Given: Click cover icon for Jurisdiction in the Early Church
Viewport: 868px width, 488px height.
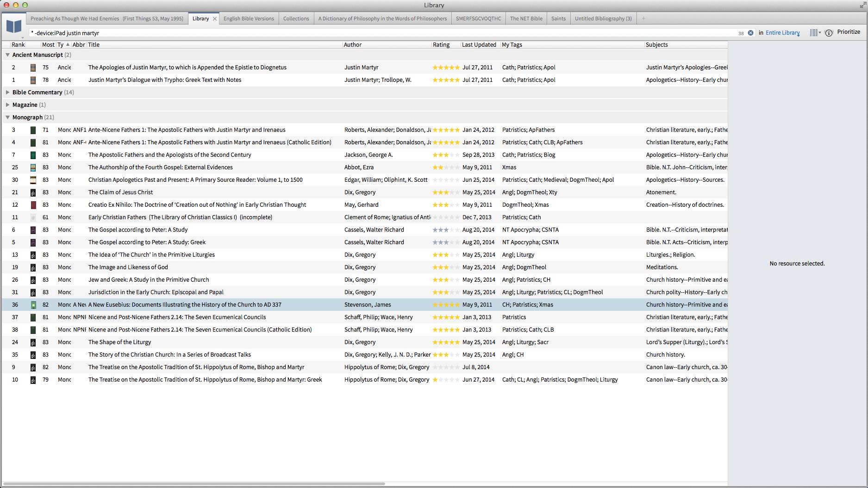Looking at the screenshot, I should (33, 292).
